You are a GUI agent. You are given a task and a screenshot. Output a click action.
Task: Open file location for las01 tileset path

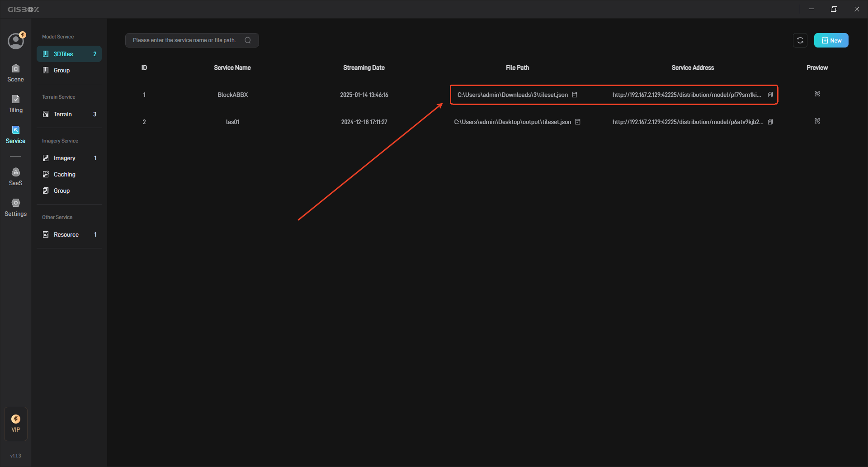click(578, 122)
